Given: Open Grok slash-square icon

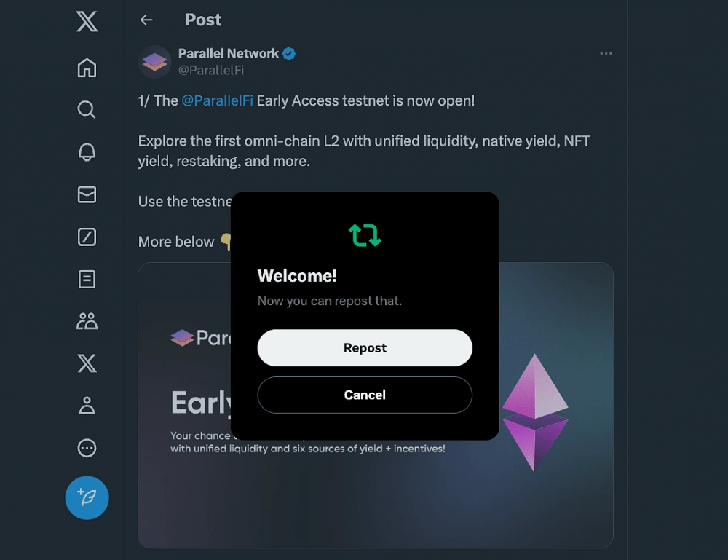Looking at the screenshot, I should (87, 237).
